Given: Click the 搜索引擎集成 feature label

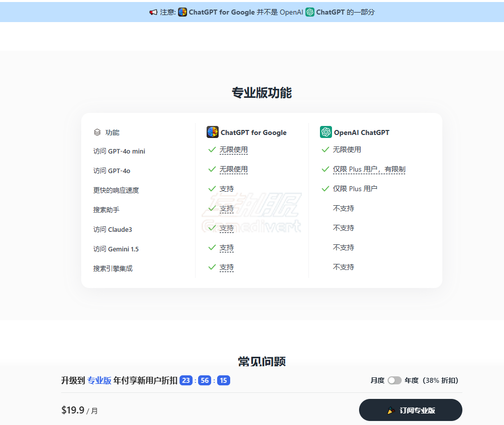Looking at the screenshot, I should (113, 268).
